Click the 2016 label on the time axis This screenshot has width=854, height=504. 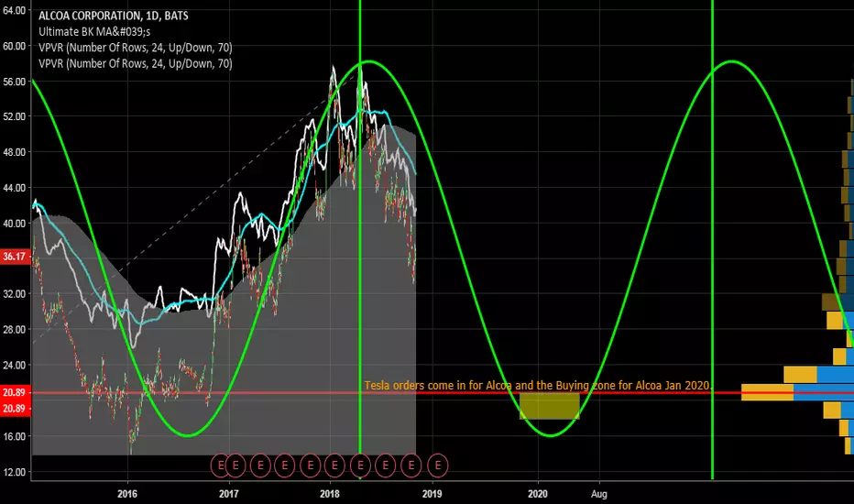coord(126,494)
